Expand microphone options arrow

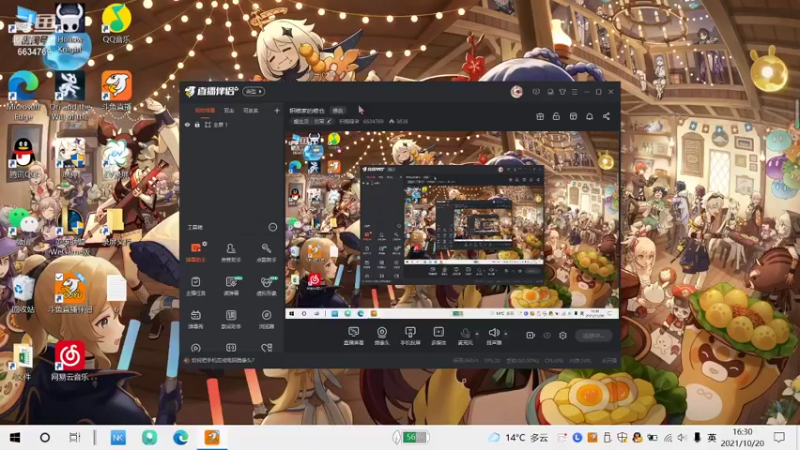pyautogui.click(x=477, y=334)
